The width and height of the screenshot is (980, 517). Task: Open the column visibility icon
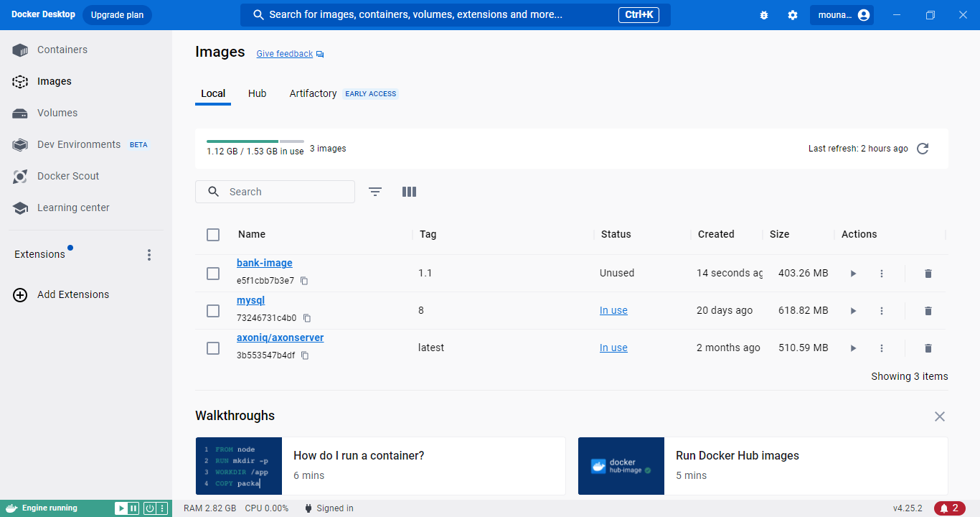click(x=409, y=192)
